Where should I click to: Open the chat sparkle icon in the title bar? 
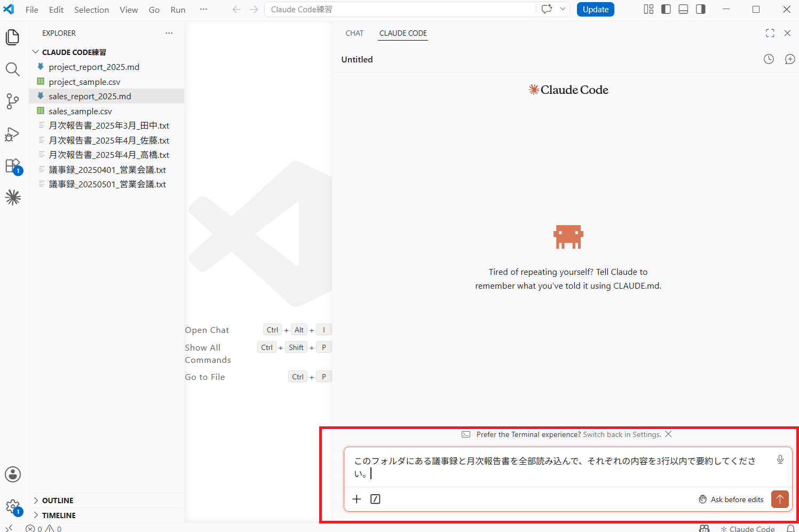click(547, 9)
